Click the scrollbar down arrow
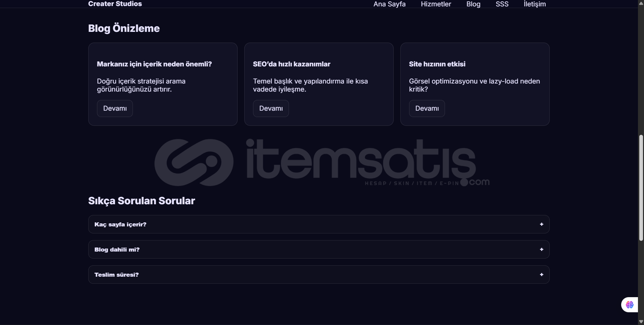This screenshot has width=644, height=325. 641,322
